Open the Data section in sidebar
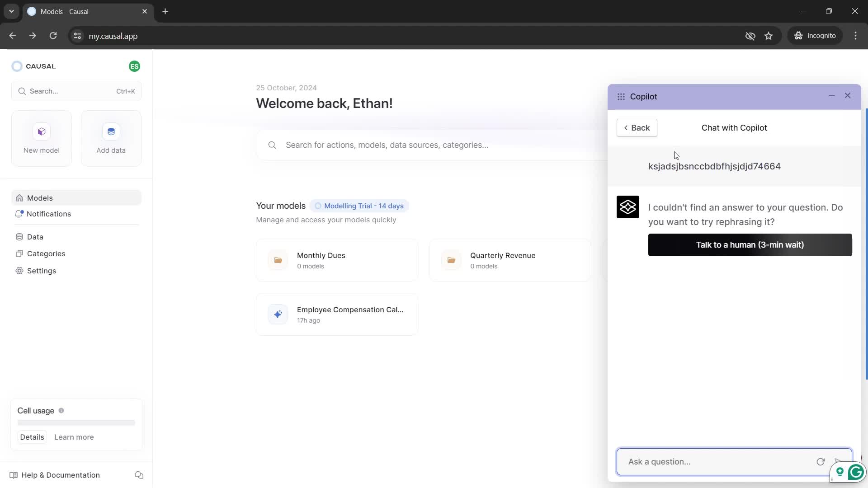 (x=35, y=237)
